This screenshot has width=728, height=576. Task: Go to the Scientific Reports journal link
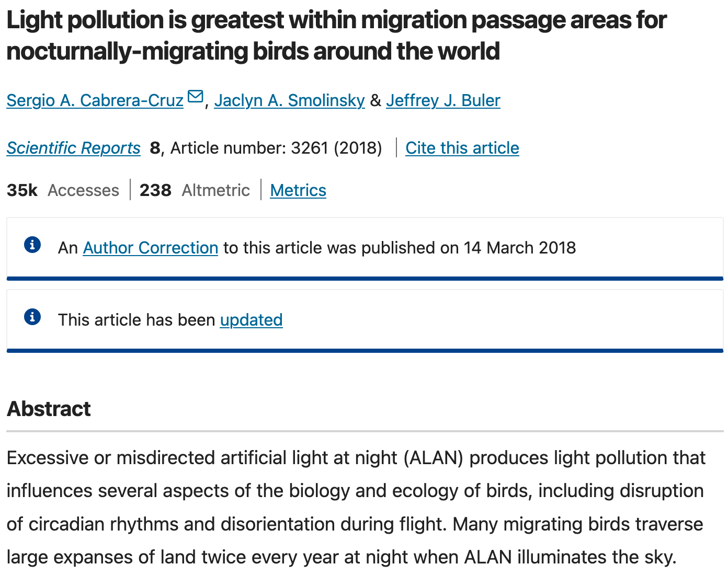[x=73, y=148]
